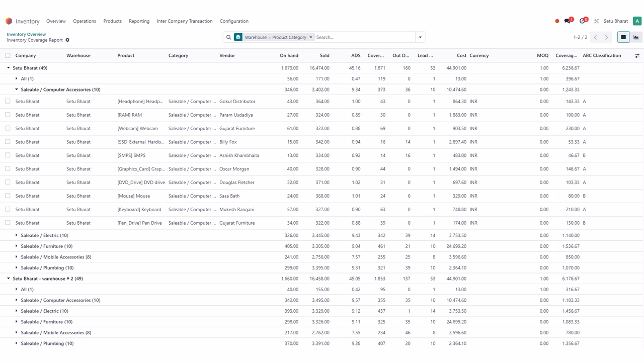Open the report settings gear icon

coord(67,40)
